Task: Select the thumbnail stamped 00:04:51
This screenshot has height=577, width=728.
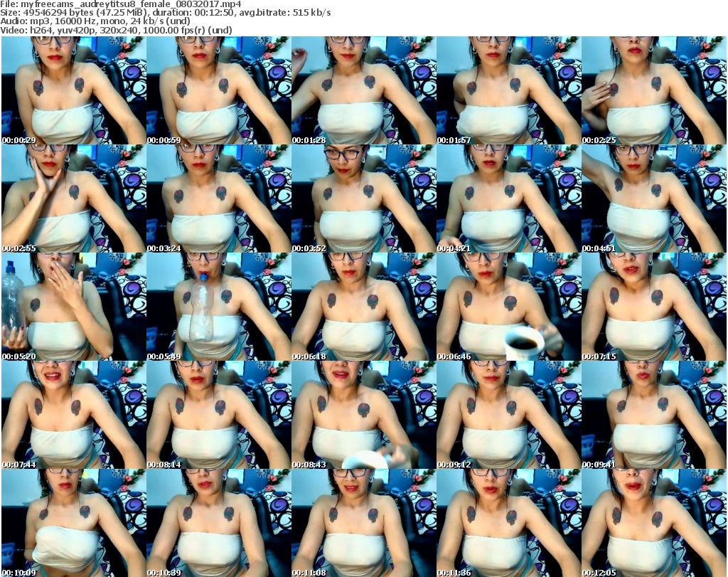Action: (x=654, y=198)
